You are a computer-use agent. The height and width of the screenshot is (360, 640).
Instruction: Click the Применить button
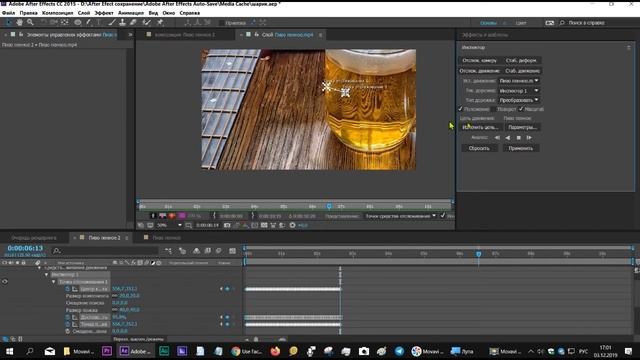click(x=520, y=148)
